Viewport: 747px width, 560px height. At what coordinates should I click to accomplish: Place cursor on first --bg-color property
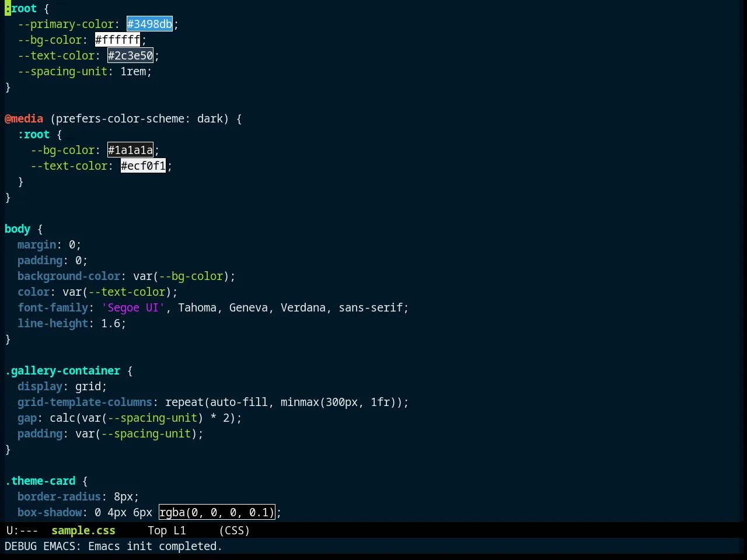click(50, 40)
